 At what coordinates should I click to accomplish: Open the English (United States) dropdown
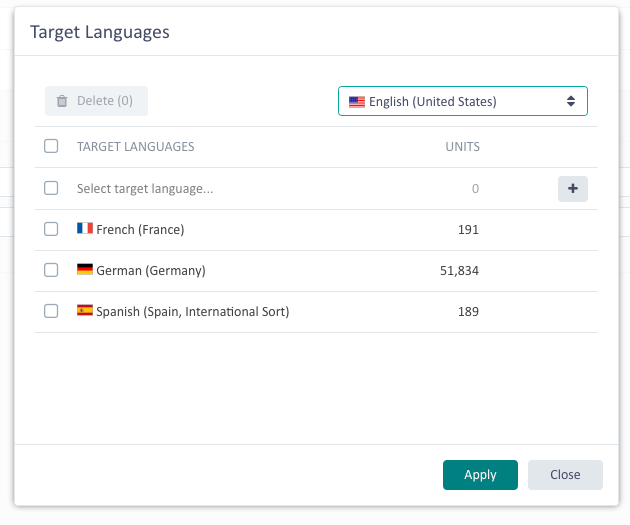tap(462, 101)
